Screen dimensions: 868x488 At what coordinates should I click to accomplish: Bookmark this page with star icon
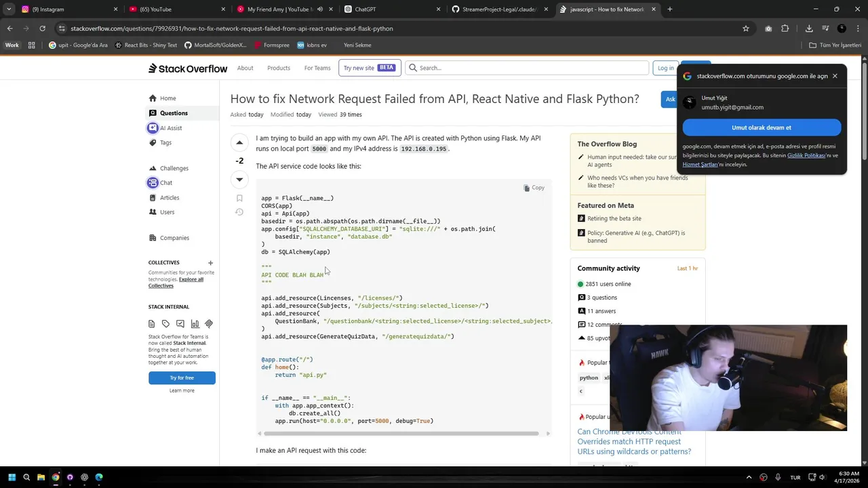[x=746, y=28]
